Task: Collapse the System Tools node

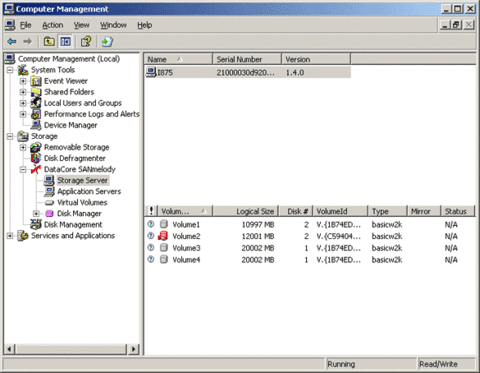Action: [x=10, y=70]
